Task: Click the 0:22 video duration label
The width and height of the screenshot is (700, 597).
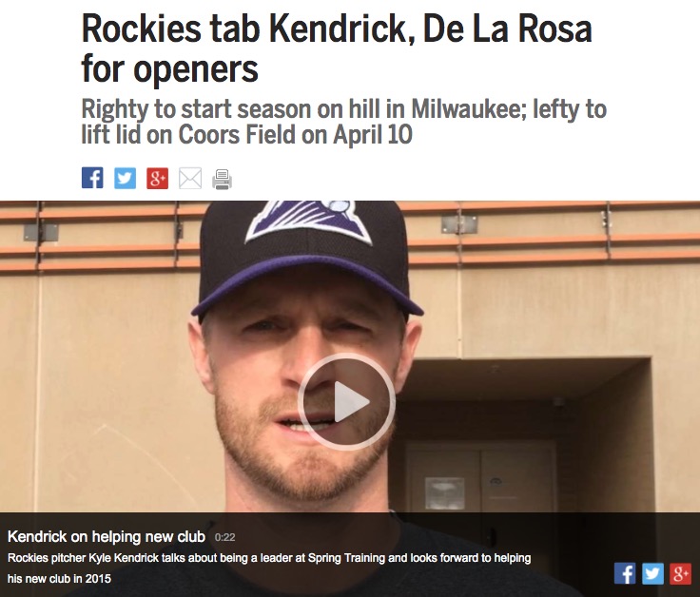Action: (225, 537)
